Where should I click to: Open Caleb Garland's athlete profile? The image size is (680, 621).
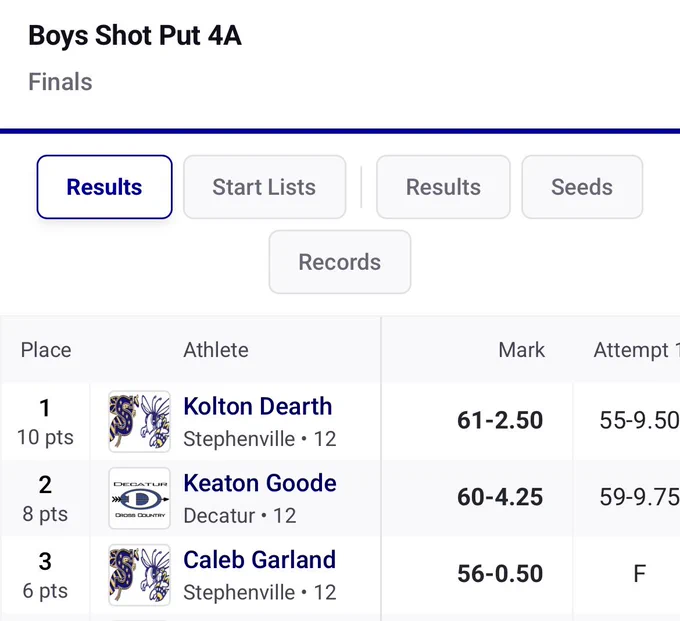point(259,560)
